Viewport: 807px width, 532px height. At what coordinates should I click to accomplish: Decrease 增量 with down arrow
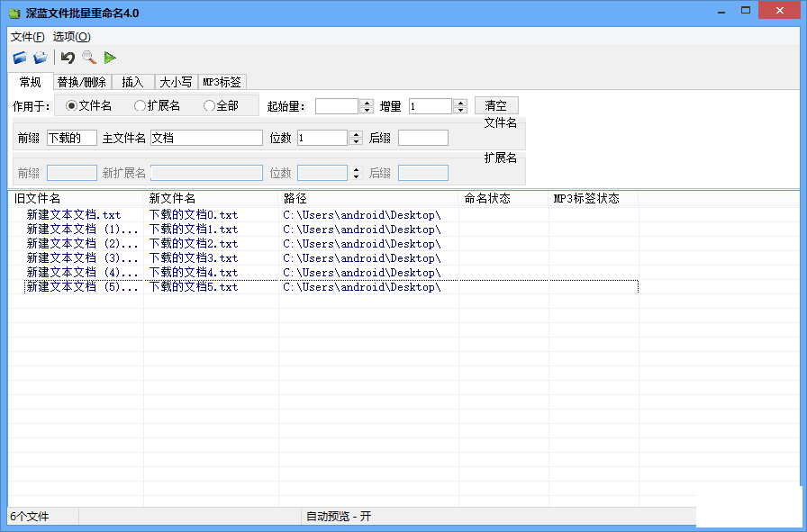pyautogui.click(x=461, y=110)
